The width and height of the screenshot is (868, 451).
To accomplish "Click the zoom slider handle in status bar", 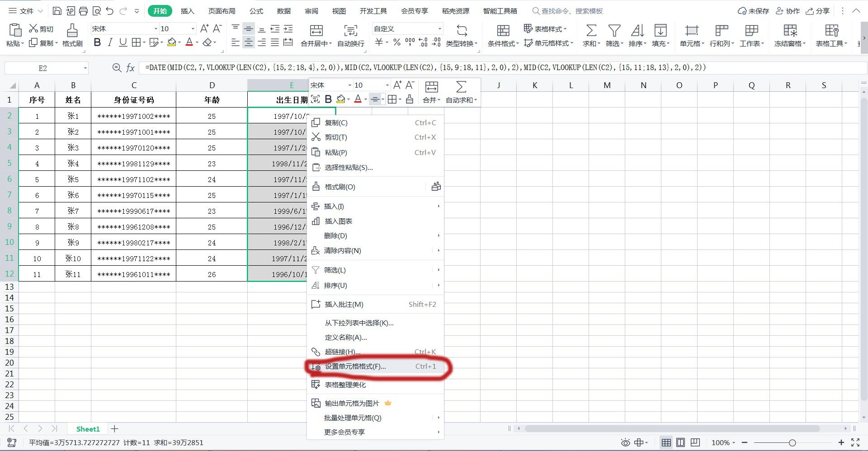I will point(792,443).
